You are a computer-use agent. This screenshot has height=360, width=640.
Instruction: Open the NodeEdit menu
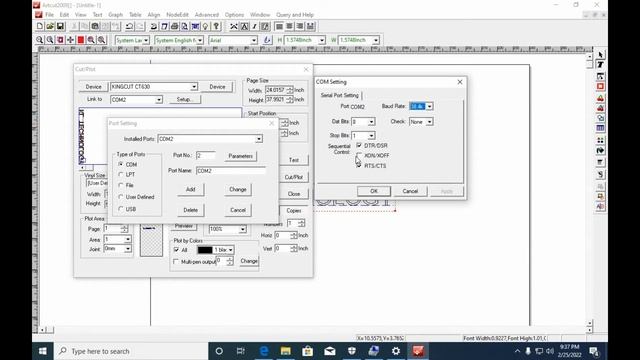click(x=178, y=15)
